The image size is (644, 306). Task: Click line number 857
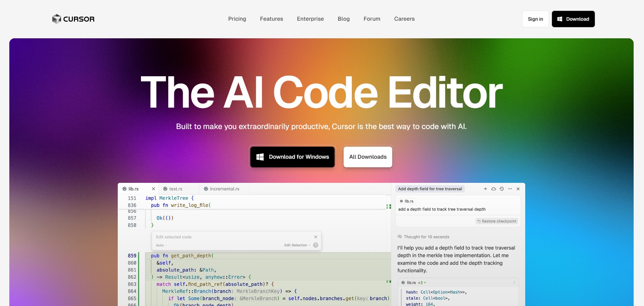coord(132,218)
